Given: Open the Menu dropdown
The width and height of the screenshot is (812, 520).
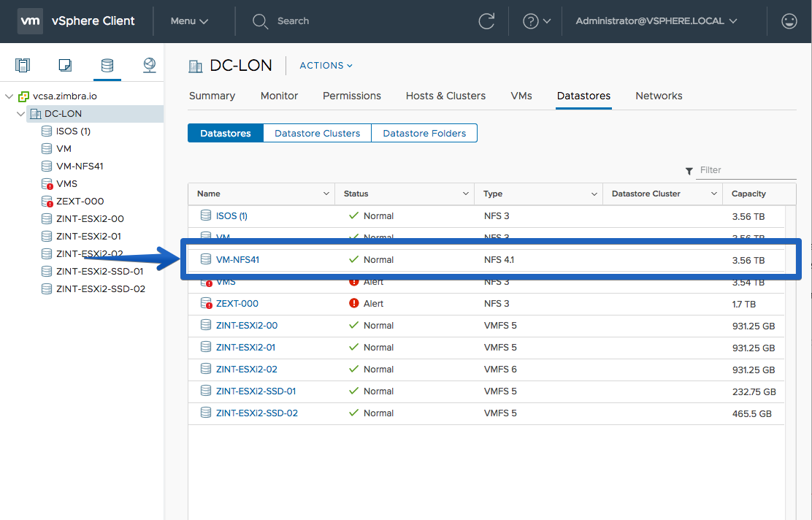Looking at the screenshot, I should click(x=189, y=21).
